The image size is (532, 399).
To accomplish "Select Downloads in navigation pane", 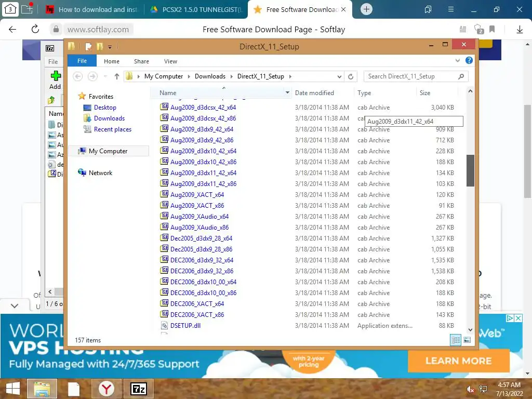I will (x=109, y=118).
